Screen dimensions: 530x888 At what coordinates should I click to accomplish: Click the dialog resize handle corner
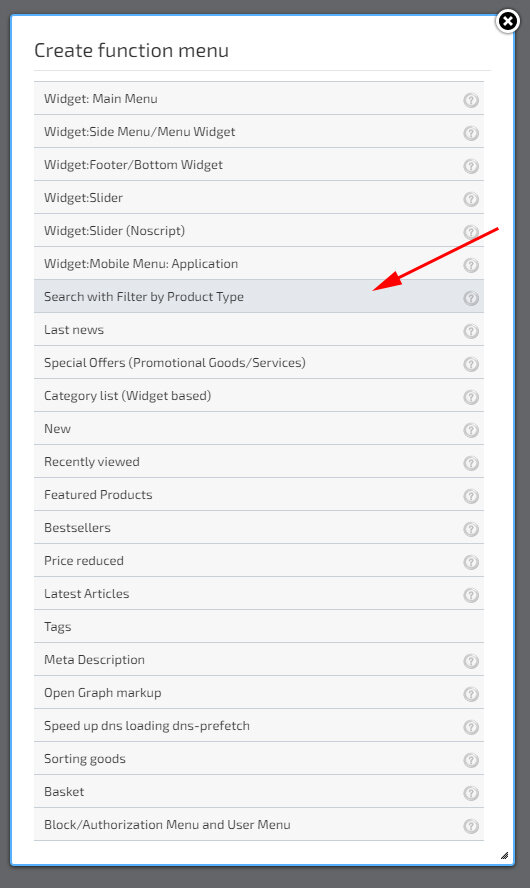coord(505,855)
